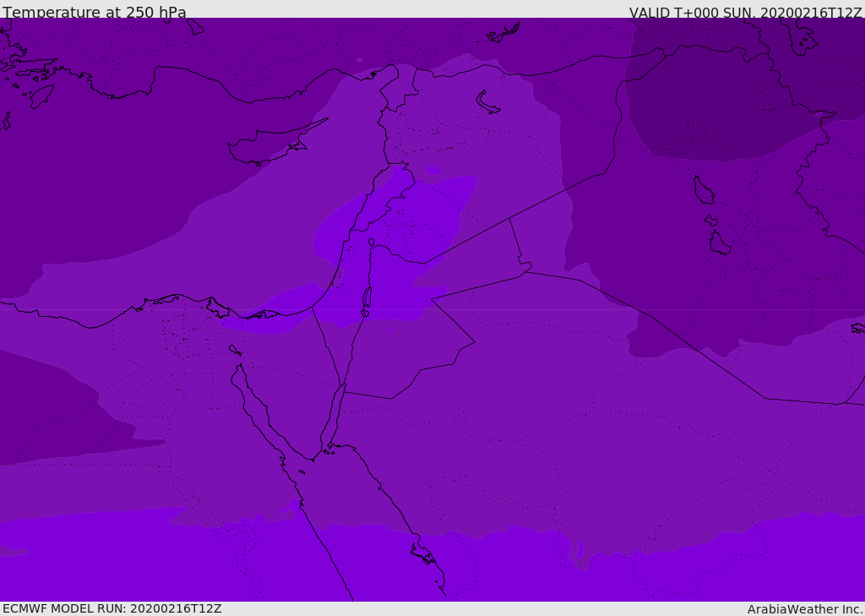
Task: Click the 'ECMWF MODEL RUN: 20200216T12Z' footer text
Action: point(112,608)
